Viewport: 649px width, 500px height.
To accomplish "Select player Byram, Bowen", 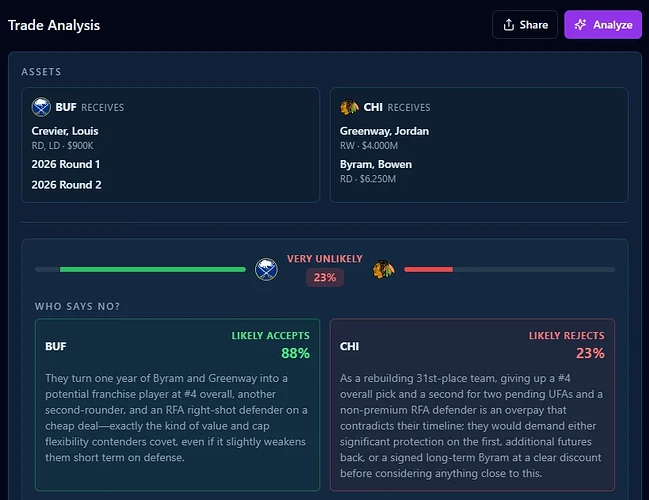I will [x=376, y=164].
